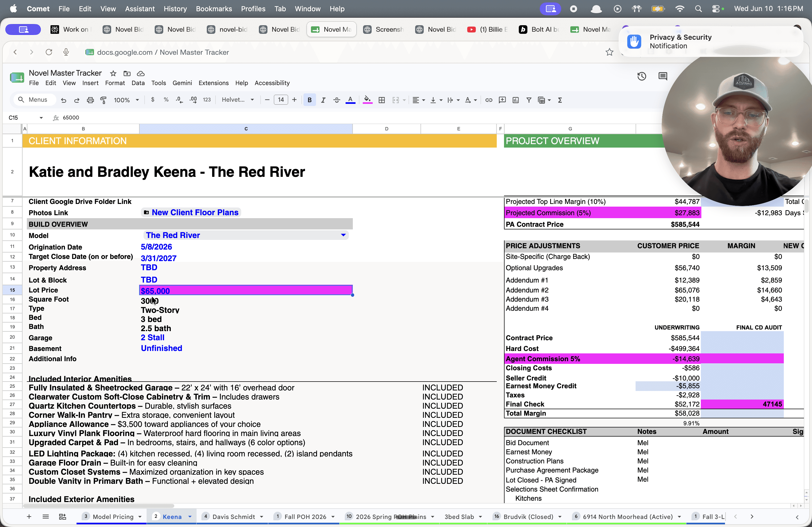Bookmark page with address bar star

(609, 52)
